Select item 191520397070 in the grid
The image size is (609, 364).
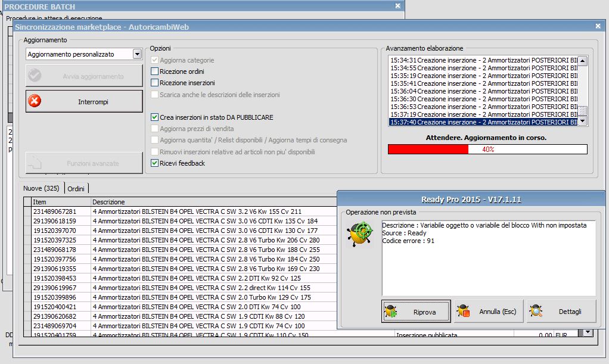click(55, 231)
